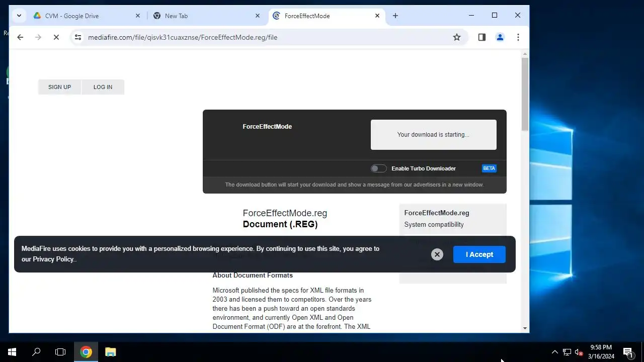Show hidden system tray icons

(555, 352)
